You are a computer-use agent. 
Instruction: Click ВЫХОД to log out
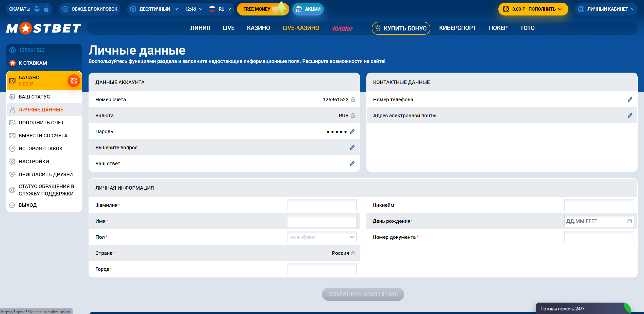click(44, 205)
